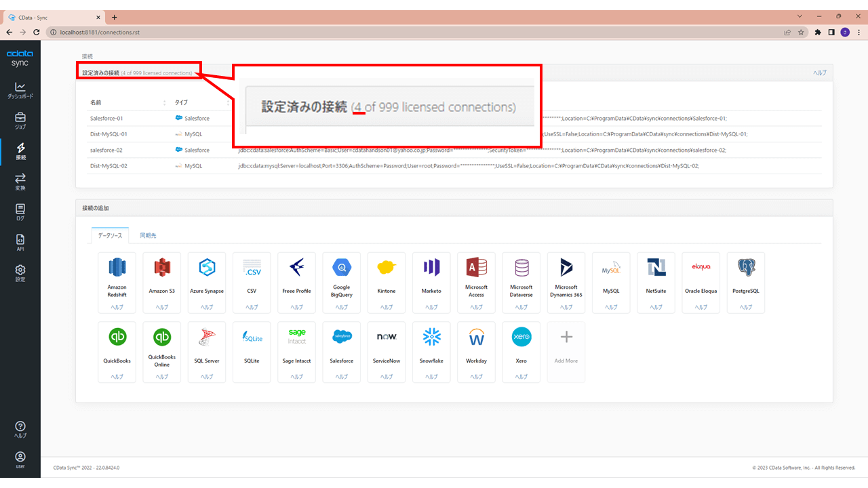Select 接続 in the left sidebar

point(20,152)
